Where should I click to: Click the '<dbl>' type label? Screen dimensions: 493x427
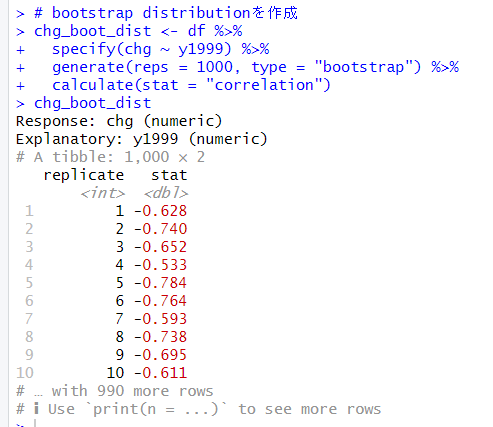click(x=166, y=193)
